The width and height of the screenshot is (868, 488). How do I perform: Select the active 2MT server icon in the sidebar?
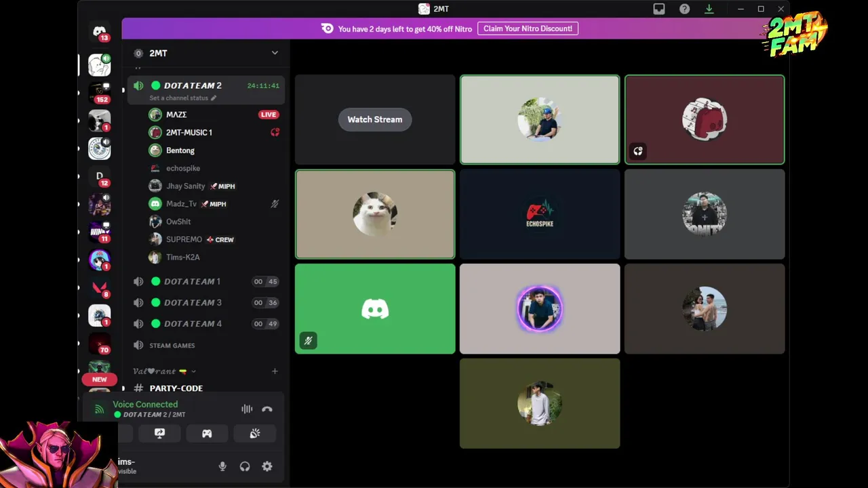pyautogui.click(x=100, y=64)
